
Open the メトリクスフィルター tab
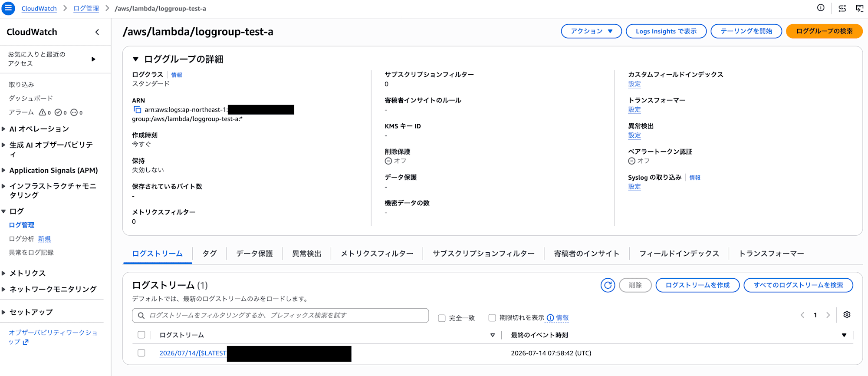(x=377, y=254)
